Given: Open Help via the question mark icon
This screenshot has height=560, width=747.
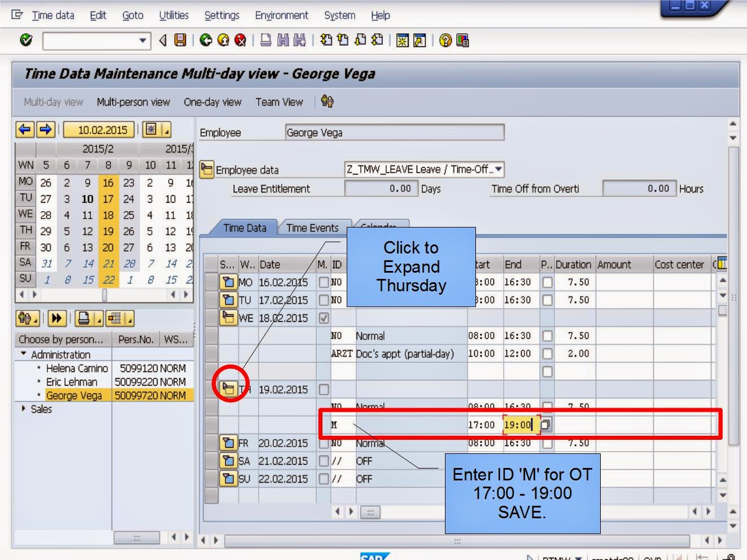Looking at the screenshot, I should pos(445,40).
